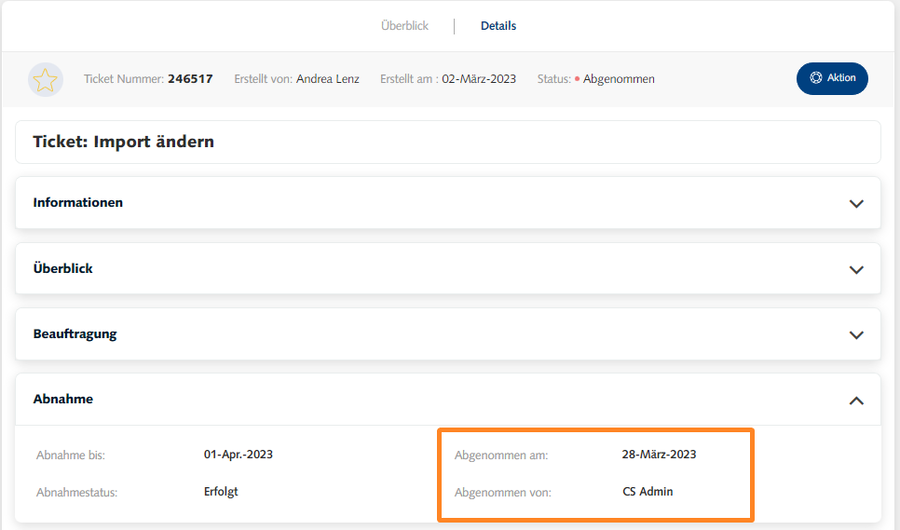Expand the Informationen section chevron
The image size is (900, 530).
click(x=856, y=203)
